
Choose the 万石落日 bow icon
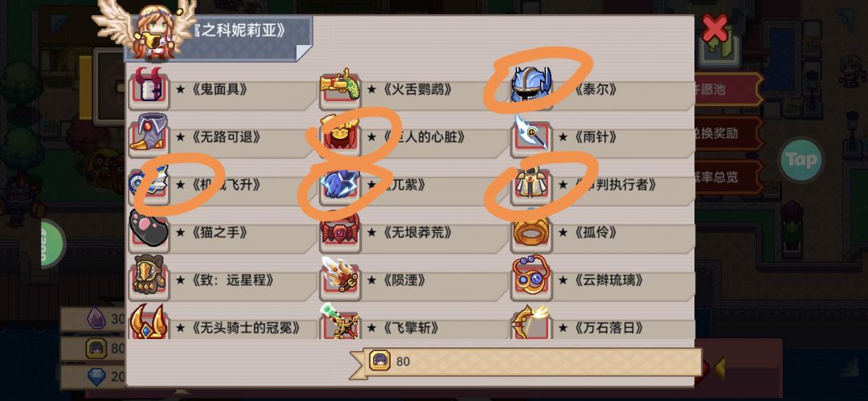click(x=531, y=323)
